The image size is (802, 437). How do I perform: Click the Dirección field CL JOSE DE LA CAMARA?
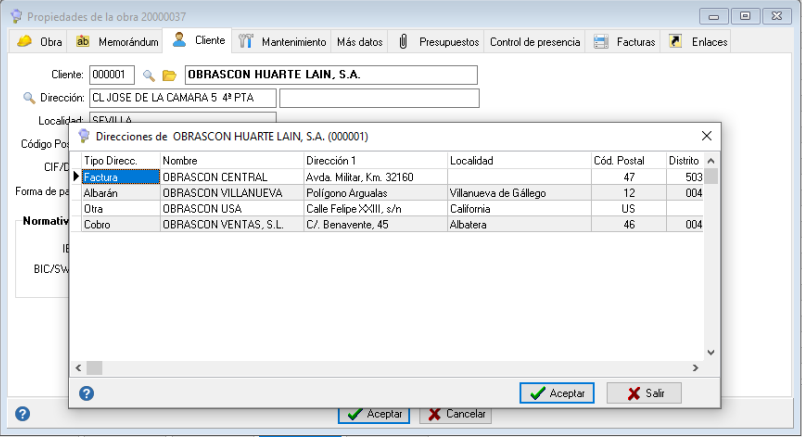183,98
